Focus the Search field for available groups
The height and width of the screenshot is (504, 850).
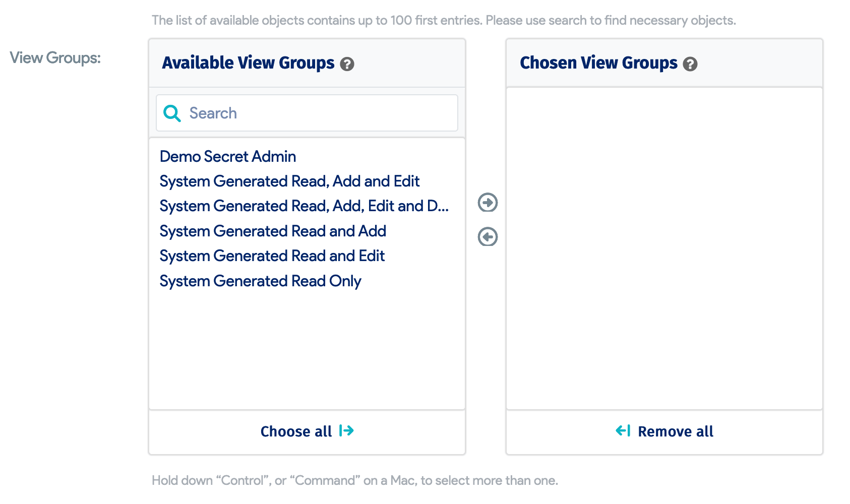(x=318, y=113)
